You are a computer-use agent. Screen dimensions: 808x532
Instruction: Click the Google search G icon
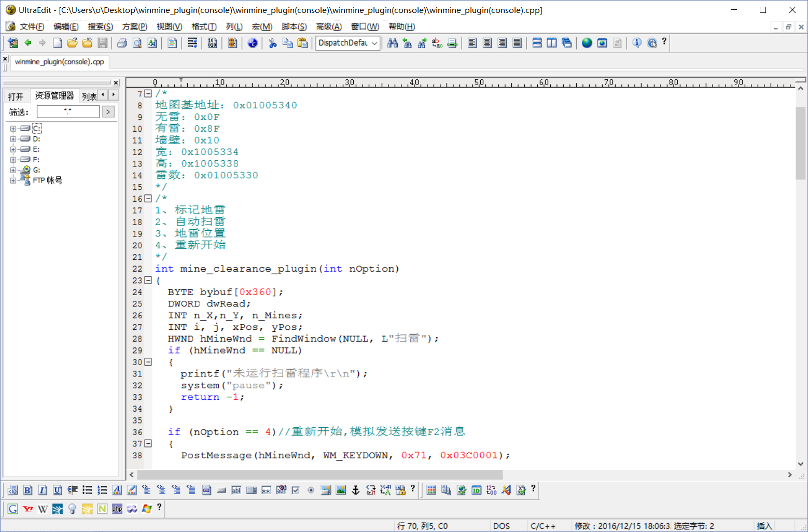(13, 509)
